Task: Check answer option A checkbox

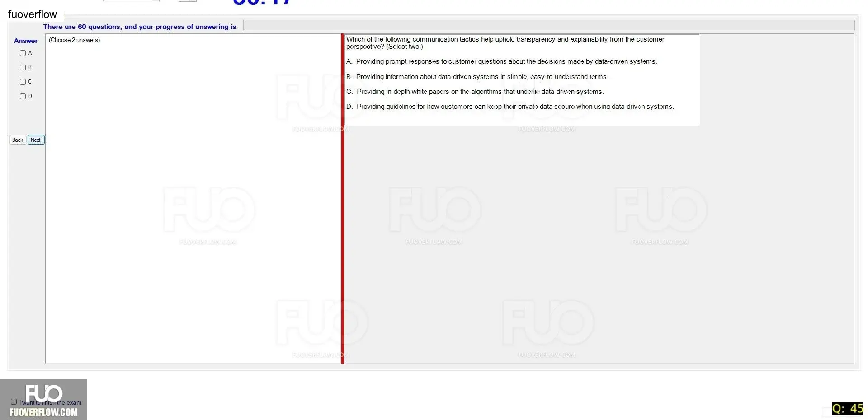Action: pyautogui.click(x=23, y=53)
